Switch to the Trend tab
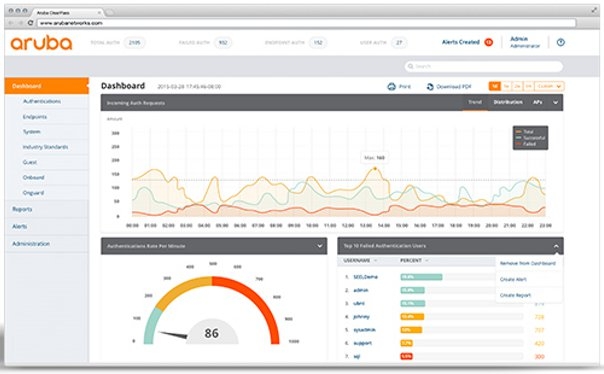 point(475,102)
